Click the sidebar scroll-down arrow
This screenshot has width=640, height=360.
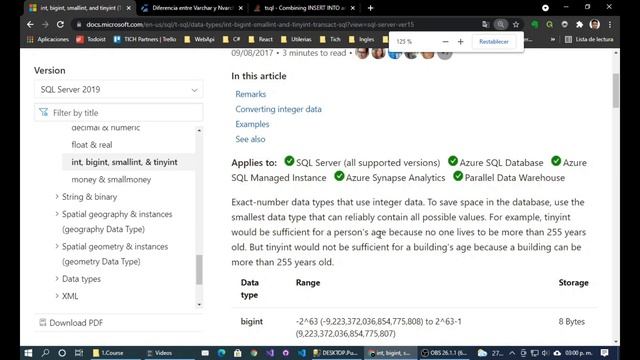(x=199, y=304)
